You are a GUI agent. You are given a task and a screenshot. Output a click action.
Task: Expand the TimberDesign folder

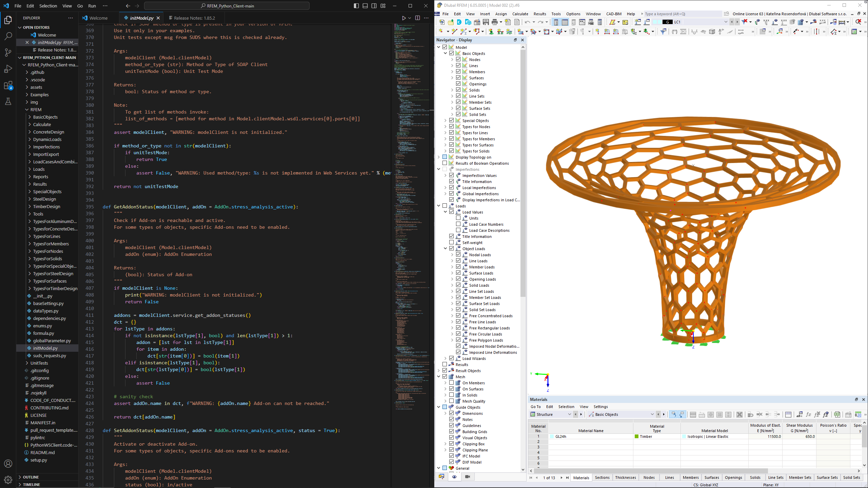46,206
